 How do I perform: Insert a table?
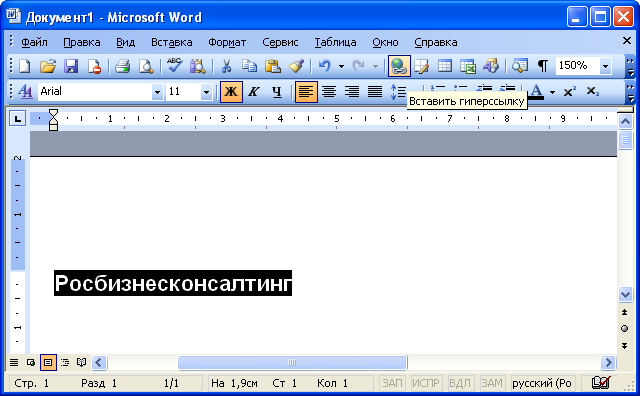[x=445, y=66]
